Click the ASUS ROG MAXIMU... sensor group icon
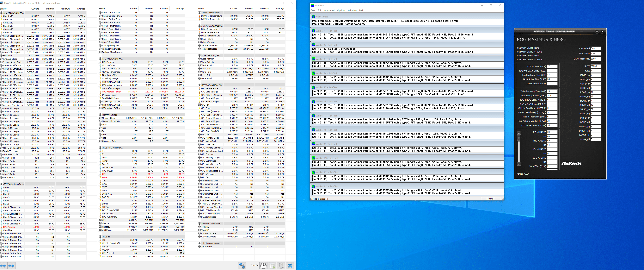644x270 pixels. click(100, 148)
